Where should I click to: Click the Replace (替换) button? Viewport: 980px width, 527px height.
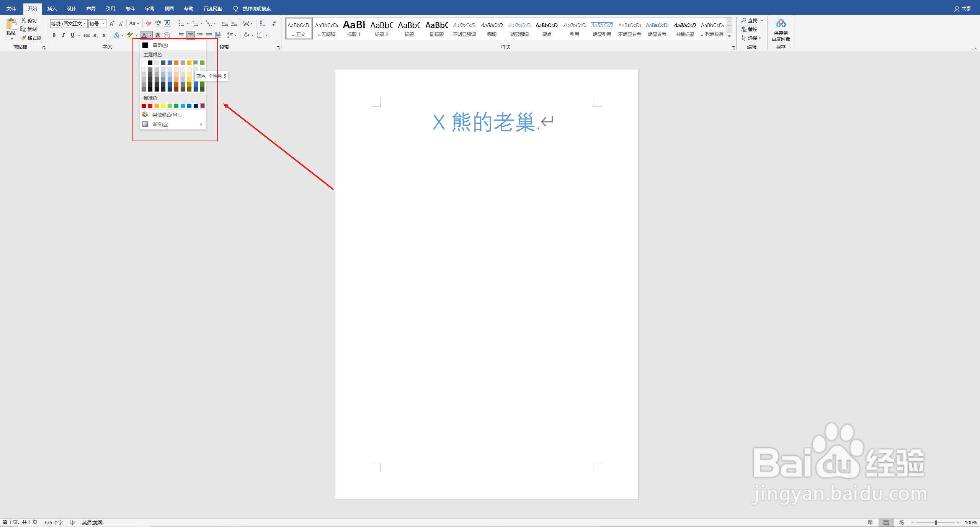pyautogui.click(x=749, y=29)
